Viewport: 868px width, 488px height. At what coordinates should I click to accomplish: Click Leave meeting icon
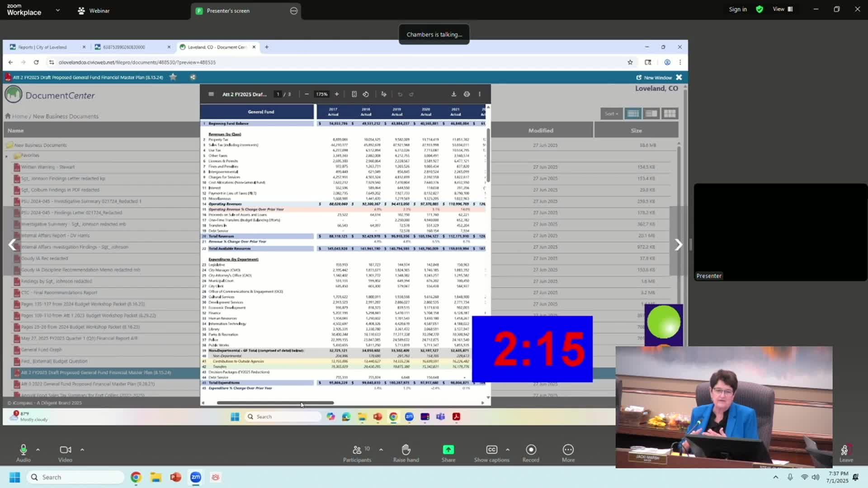845,450
